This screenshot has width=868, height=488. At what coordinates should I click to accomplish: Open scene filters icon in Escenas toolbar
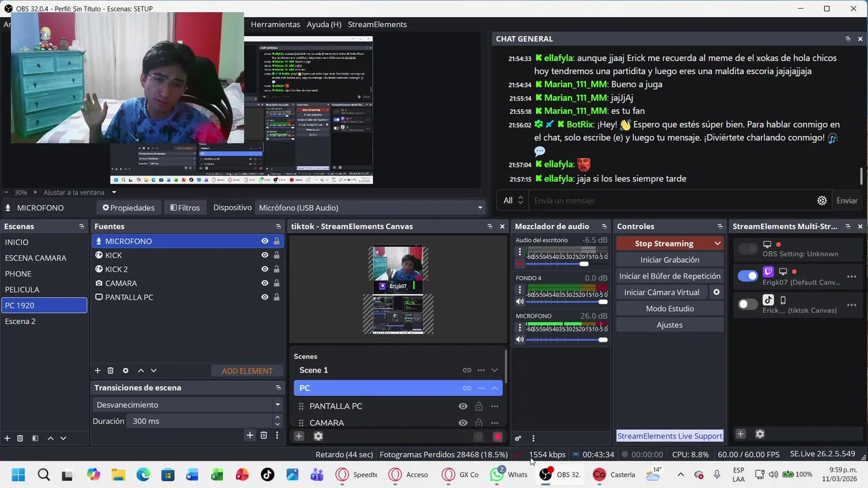(x=35, y=439)
